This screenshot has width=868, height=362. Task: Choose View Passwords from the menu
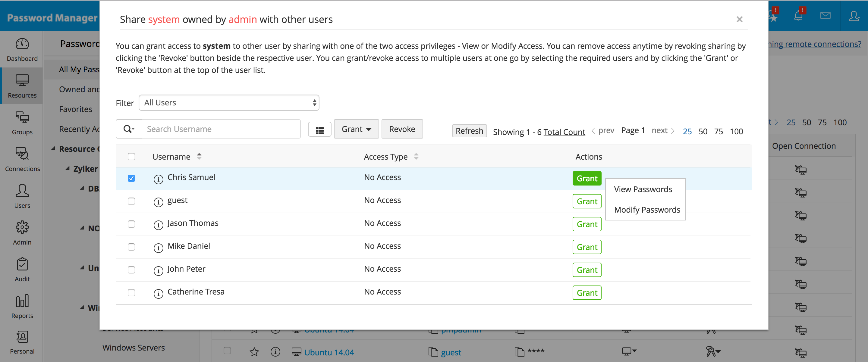click(x=643, y=189)
